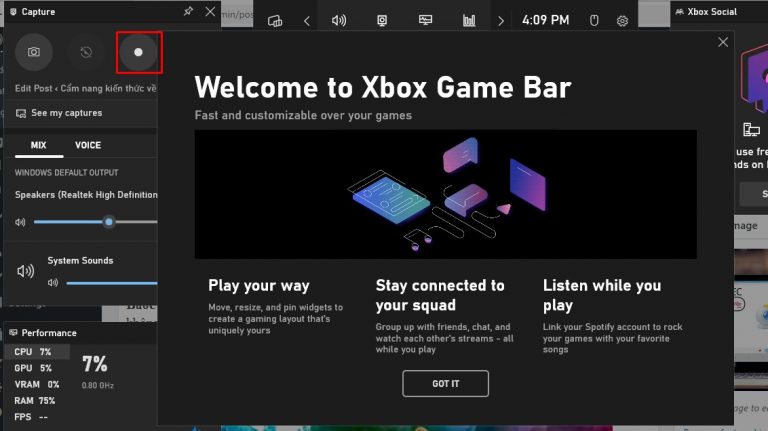The height and width of the screenshot is (431, 768).
Task: Open Game Bar settings gear
Action: [x=623, y=20]
